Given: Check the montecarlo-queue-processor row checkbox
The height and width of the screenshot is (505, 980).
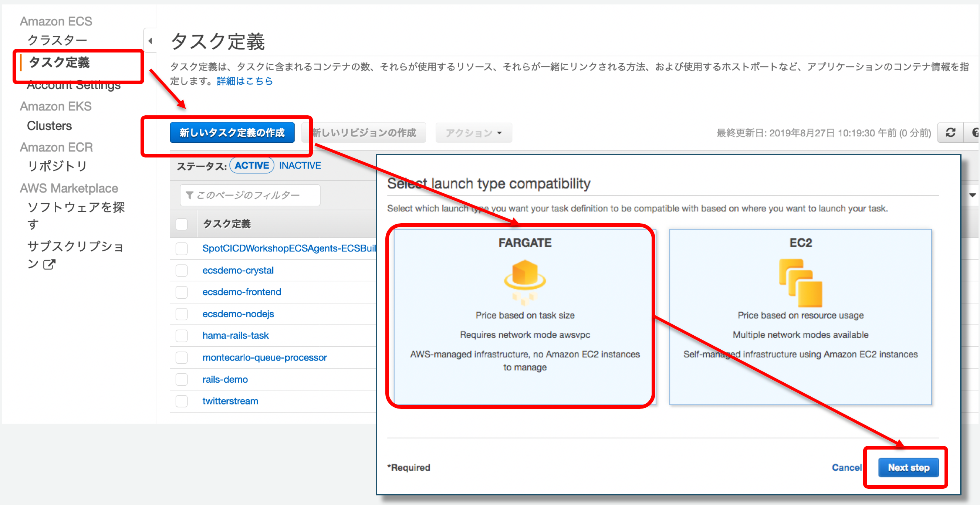Looking at the screenshot, I should (182, 357).
